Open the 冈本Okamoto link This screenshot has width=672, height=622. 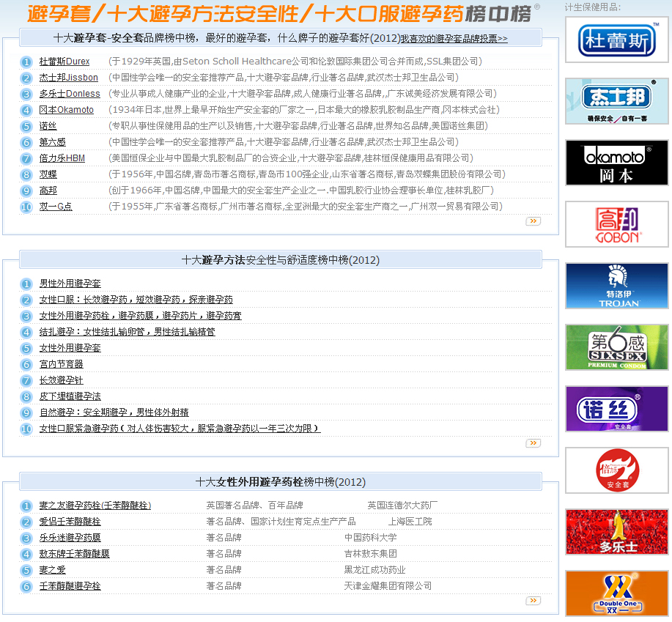[67, 110]
